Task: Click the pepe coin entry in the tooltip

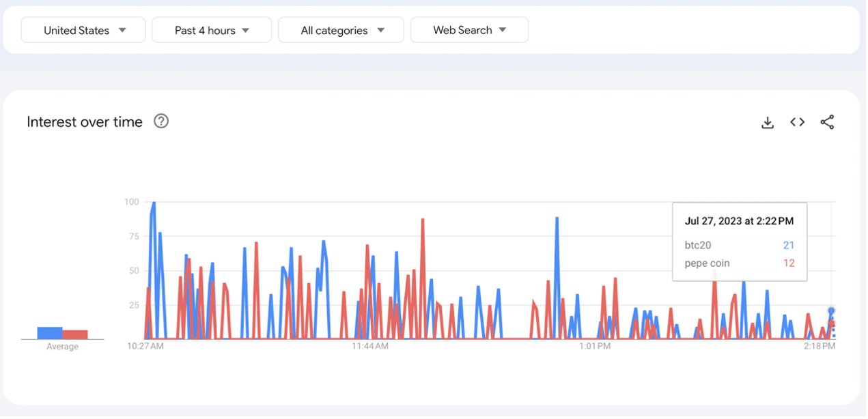Action: (x=707, y=263)
